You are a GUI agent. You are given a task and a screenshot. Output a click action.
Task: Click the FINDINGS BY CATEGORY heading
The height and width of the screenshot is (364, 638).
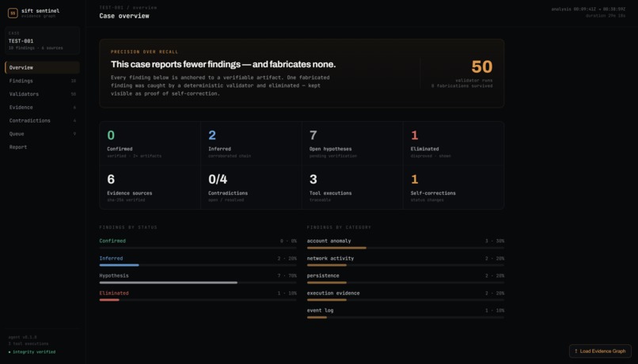click(339, 227)
